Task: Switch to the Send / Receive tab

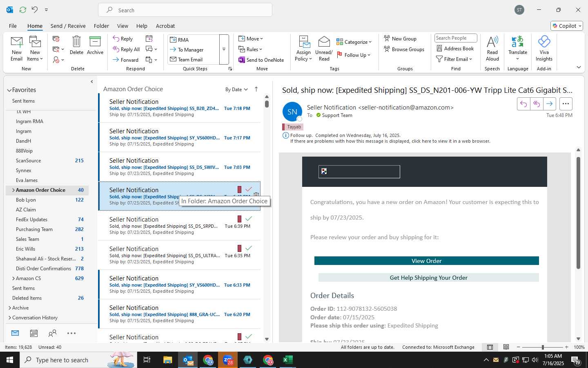Action: tap(68, 26)
